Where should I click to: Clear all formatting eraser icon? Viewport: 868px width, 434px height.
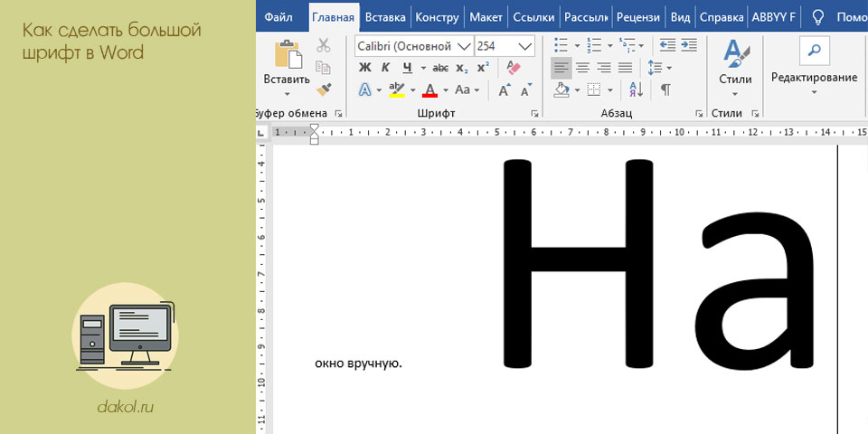point(514,68)
